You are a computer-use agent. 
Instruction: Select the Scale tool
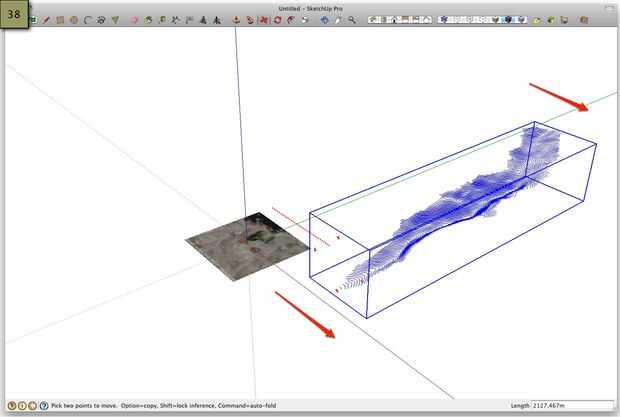(305, 20)
